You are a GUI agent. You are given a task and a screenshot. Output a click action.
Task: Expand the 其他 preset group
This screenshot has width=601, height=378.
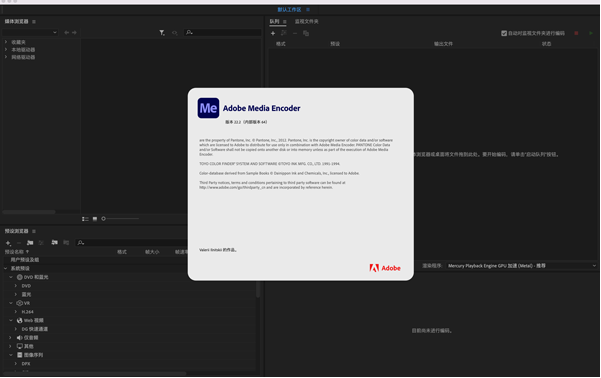(10, 346)
